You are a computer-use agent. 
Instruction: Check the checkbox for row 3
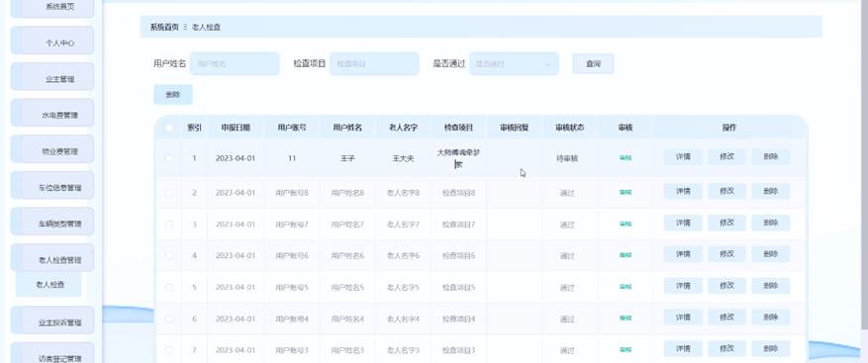click(x=169, y=225)
